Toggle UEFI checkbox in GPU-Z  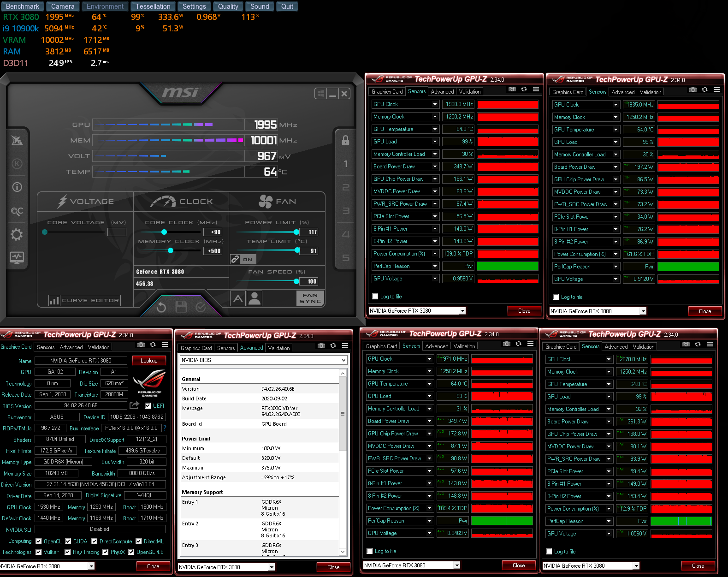148,406
